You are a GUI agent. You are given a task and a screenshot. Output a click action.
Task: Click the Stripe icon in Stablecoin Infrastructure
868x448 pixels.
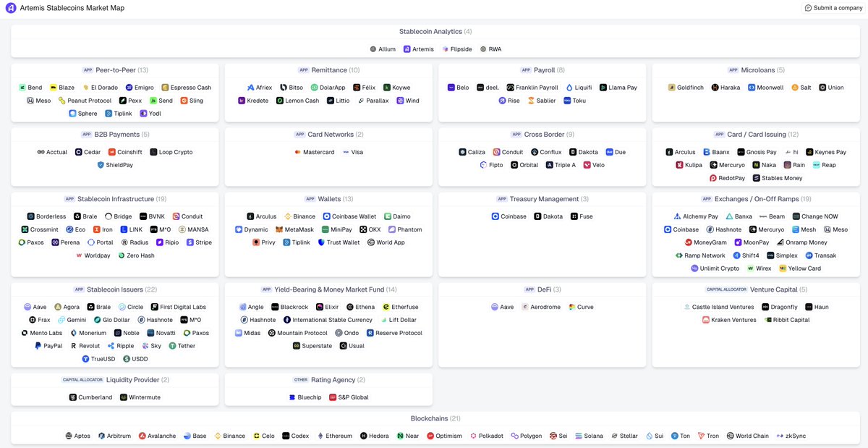pyautogui.click(x=190, y=242)
